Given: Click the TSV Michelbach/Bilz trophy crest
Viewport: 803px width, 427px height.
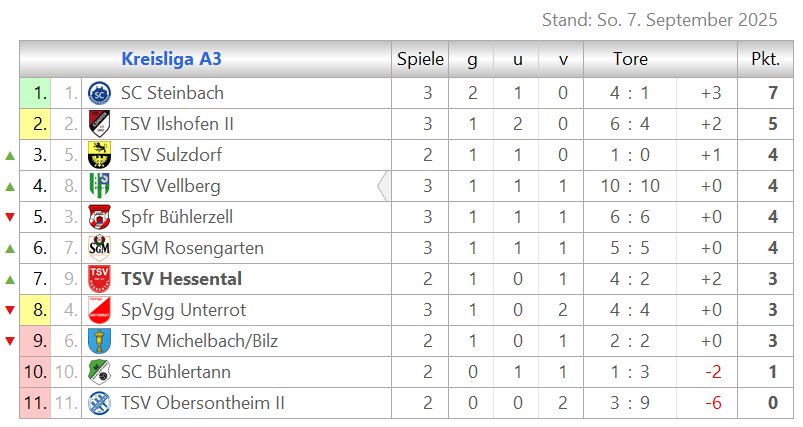Looking at the screenshot, I should tap(99, 341).
